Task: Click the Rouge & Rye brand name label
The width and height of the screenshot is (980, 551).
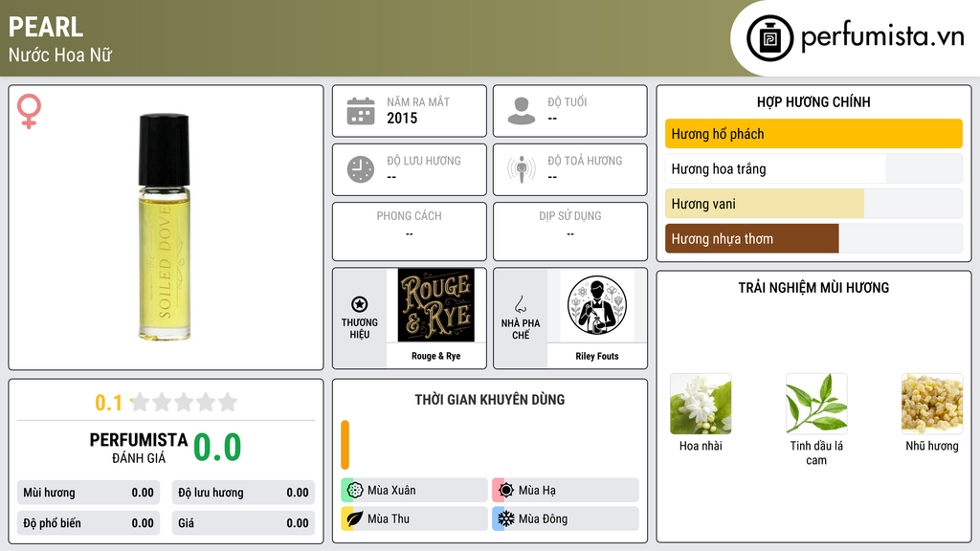Action: pos(435,356)
